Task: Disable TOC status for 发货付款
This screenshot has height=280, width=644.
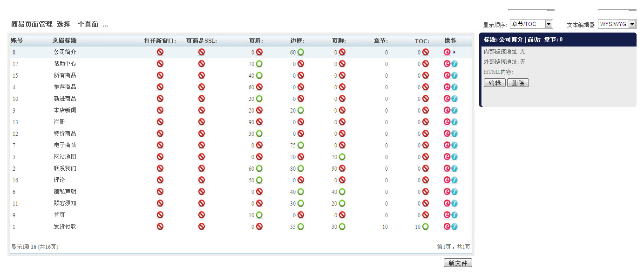Action: [425, 227]
